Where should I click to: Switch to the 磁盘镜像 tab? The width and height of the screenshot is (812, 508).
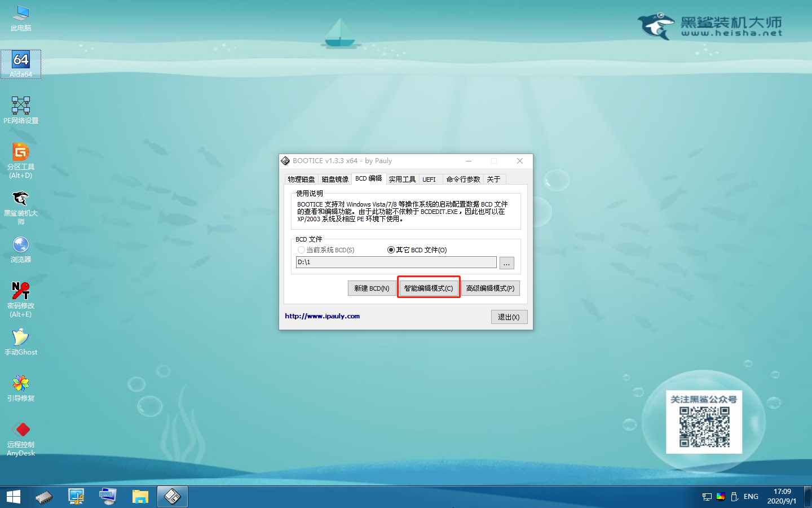[335, 179]
